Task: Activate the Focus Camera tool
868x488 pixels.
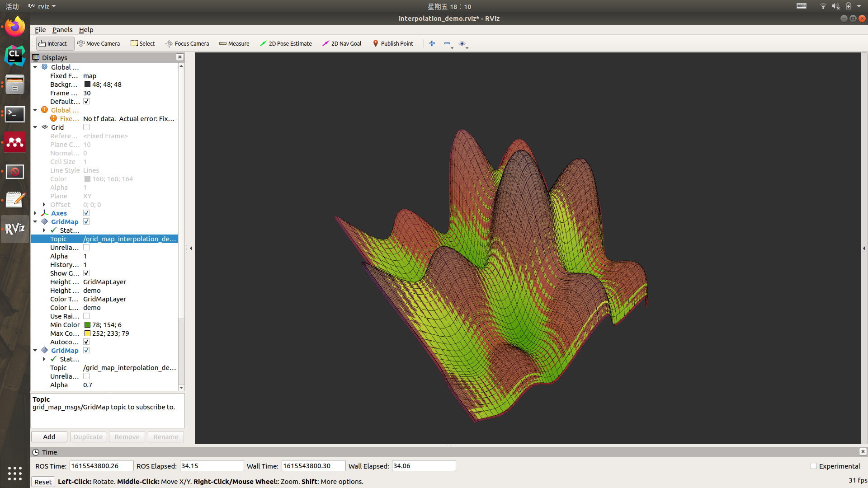Action: (x=187, y=43)
